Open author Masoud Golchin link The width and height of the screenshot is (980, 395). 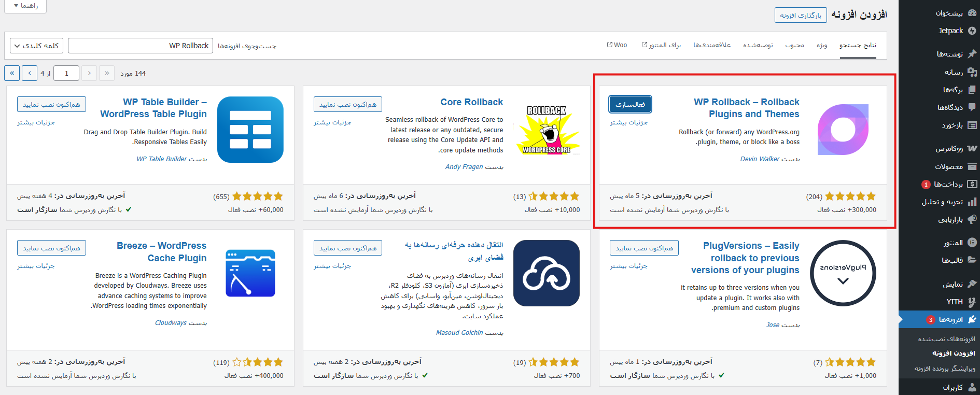click(459, 333)
